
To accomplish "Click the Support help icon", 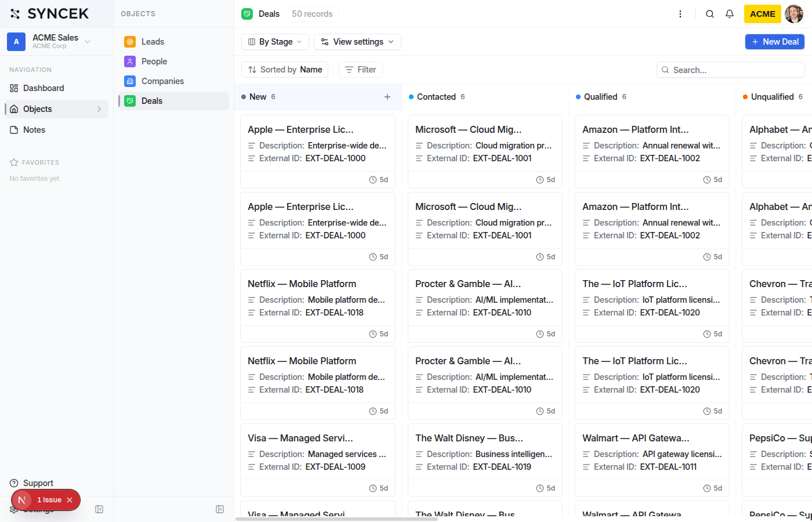I will [x=14, y=483].
